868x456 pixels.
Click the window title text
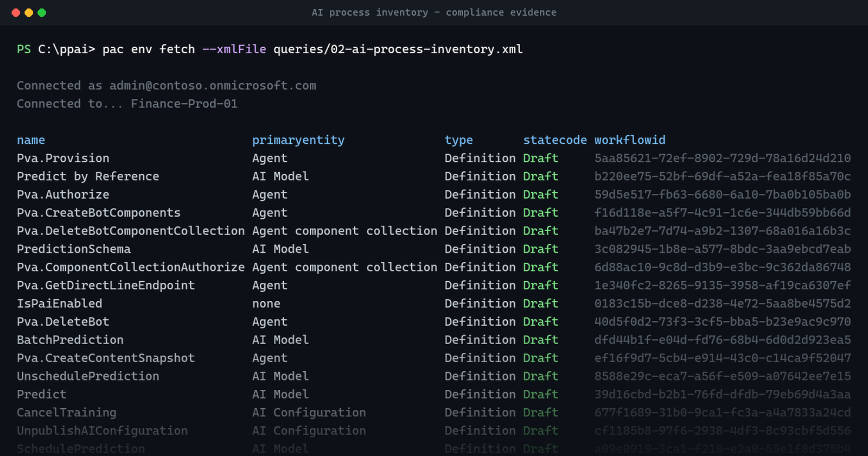434,12
